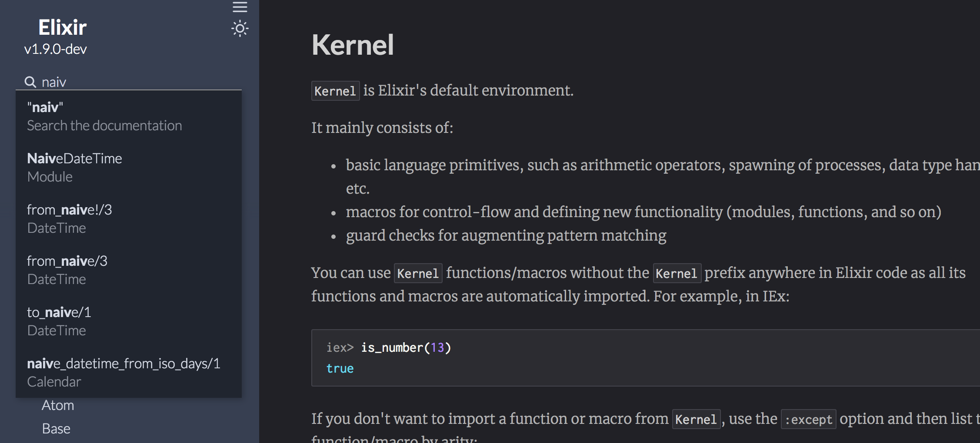Open from_naive/3 in the search results
The width and height of the screenshot is (980, 443).
[x=67, y=261]
